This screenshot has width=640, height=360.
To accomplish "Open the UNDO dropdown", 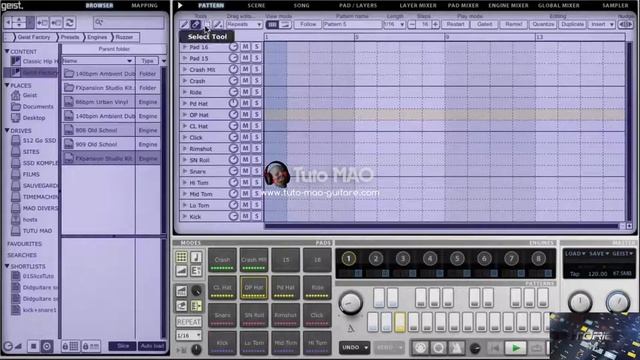I will [354, 348].
